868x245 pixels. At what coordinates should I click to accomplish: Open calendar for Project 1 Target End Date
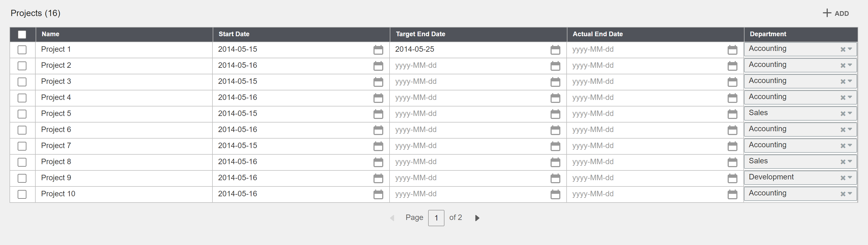(555, 50)
